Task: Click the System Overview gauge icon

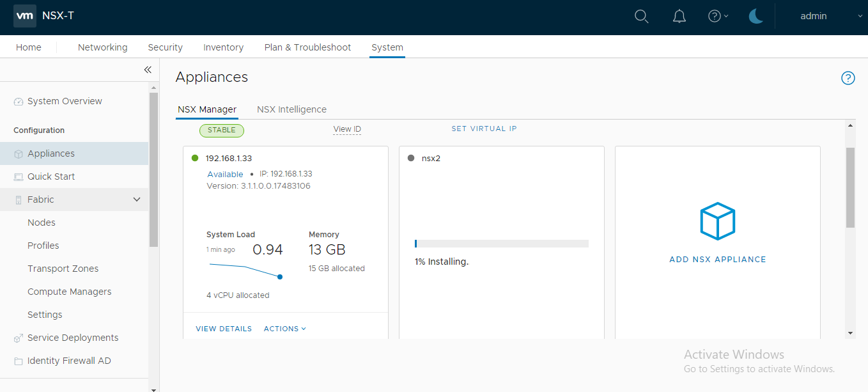Action: tap(19, 102)
